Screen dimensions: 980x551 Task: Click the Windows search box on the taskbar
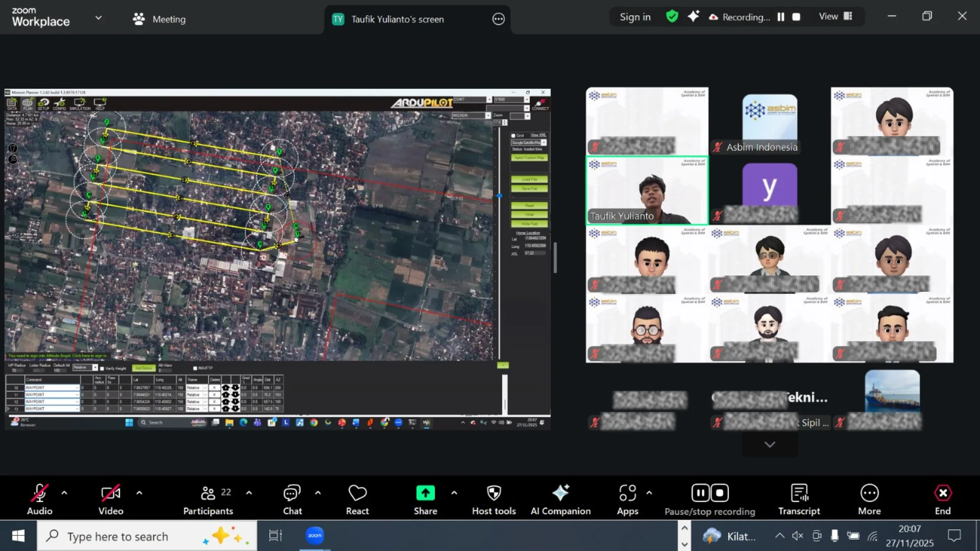tap(128, 536)
